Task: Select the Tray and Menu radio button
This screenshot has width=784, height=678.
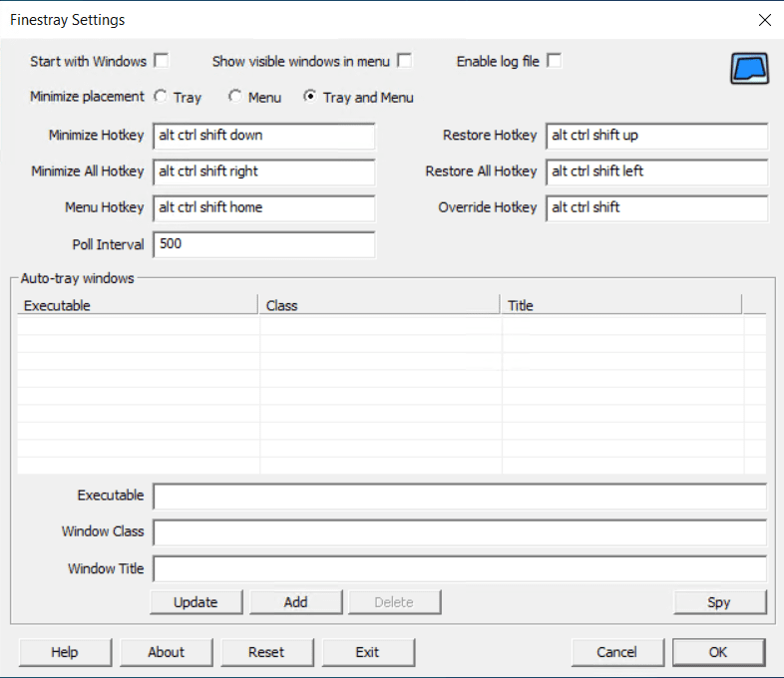Action: pos(309,96)
